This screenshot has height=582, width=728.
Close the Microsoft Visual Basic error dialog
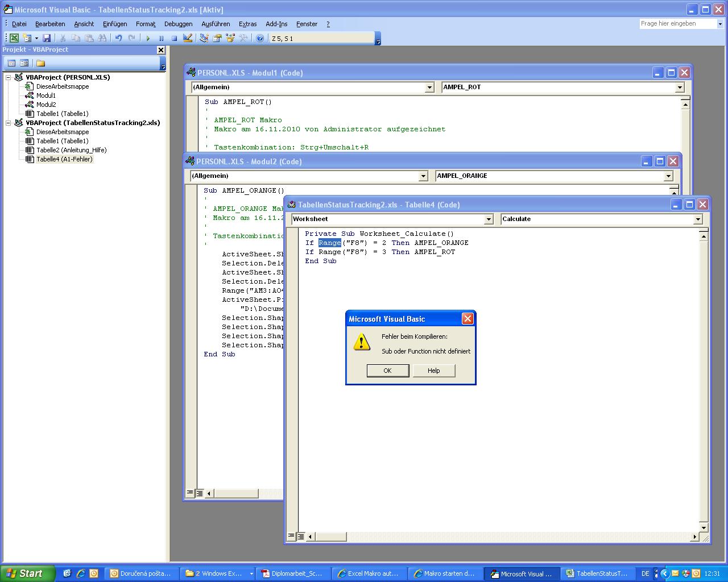468,319
